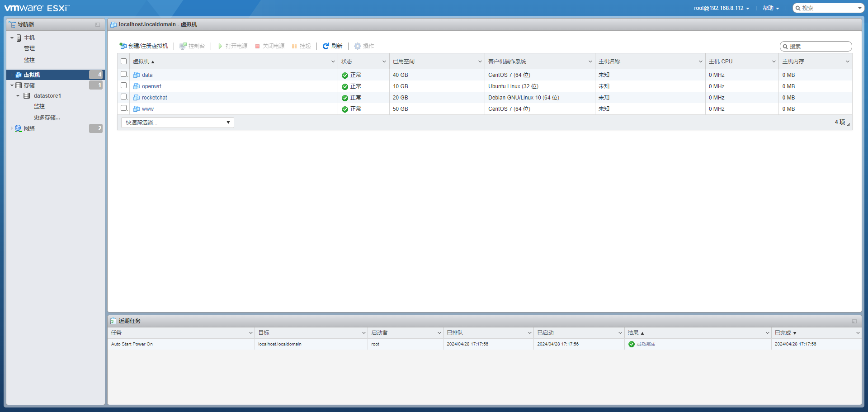Click the VM icon next to www
The width and height of the screenshot is (868, 412).
pyautogui.click(x=137, y=109)
